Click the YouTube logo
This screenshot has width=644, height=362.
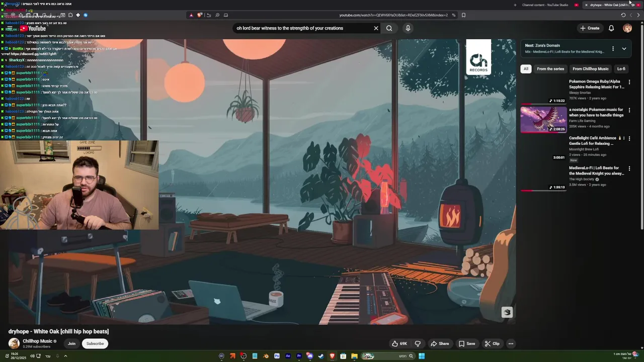[33, 29]
